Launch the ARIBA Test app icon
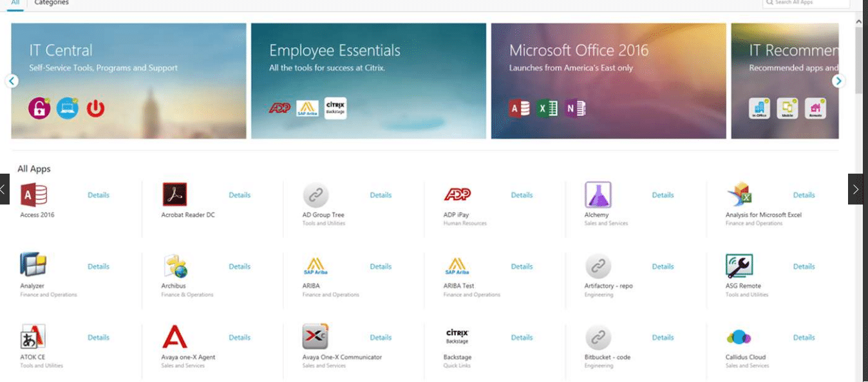This screenshot has width=868, height=382. (x=457, y=266)
